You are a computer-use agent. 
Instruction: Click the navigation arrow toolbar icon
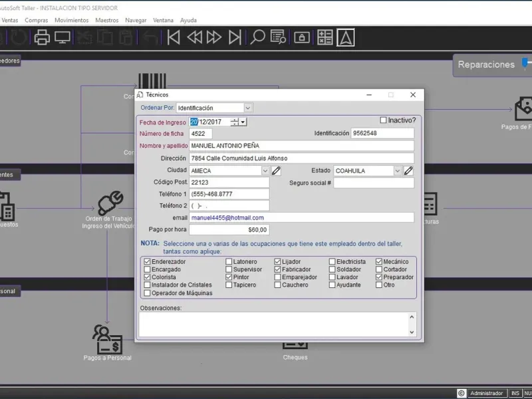click(345, 37)
